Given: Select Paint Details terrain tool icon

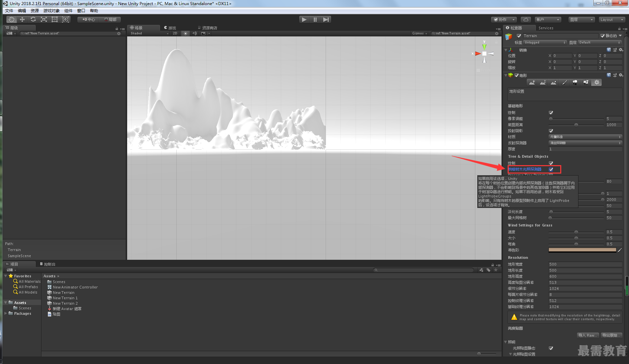Looking at the screenshot, I should click(586, 83).
